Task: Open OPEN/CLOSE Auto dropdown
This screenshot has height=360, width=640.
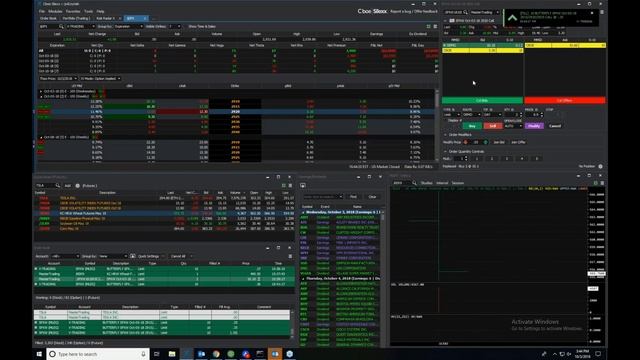Action: pos(513,126)
